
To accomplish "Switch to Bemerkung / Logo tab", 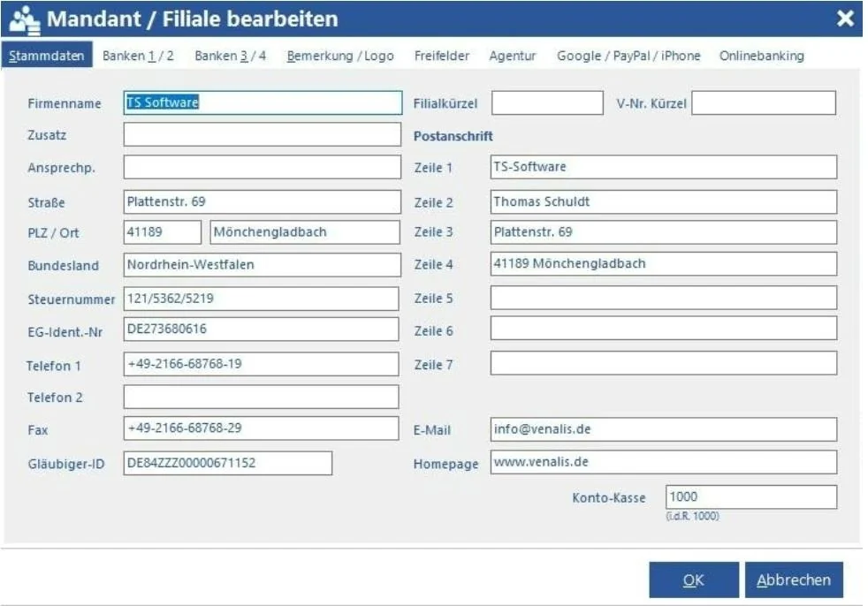I will 340,56.
